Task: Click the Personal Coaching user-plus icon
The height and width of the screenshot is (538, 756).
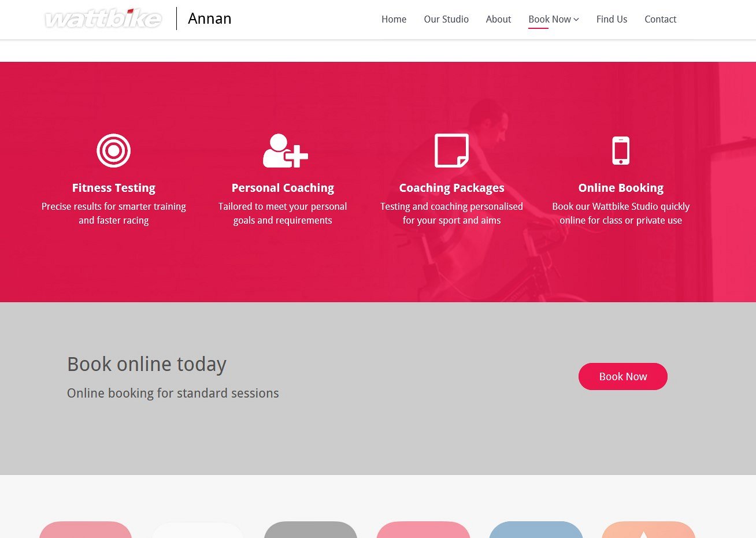Action: 284,151
